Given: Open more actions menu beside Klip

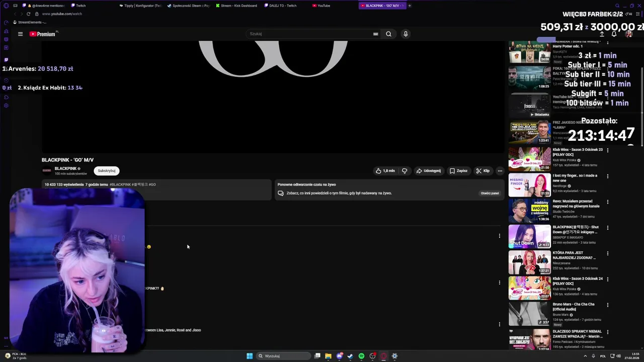Looking at the screenshot, I should (x=500, y=171).
